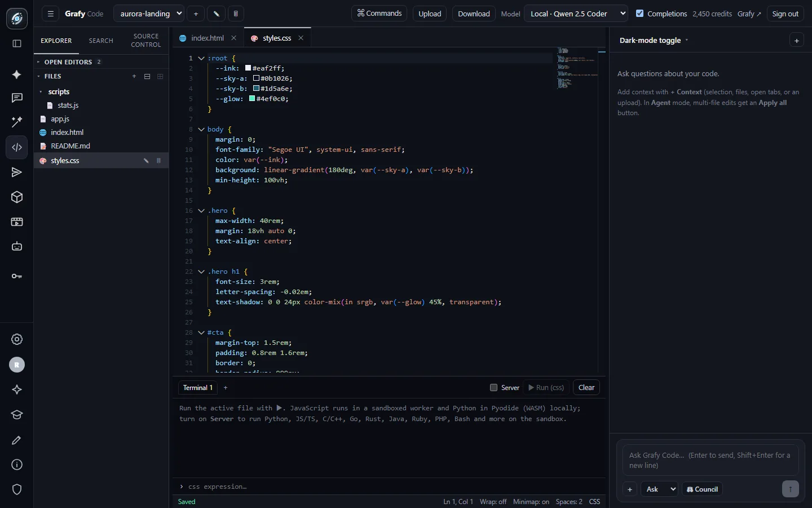The image size is (812, 508).
Task: Click the pencil icon in lower sidebar
Action: (17, 440)
